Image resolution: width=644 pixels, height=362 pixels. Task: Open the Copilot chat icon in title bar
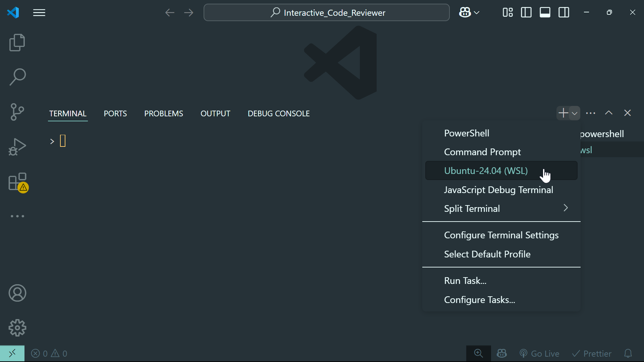(465, 13)
